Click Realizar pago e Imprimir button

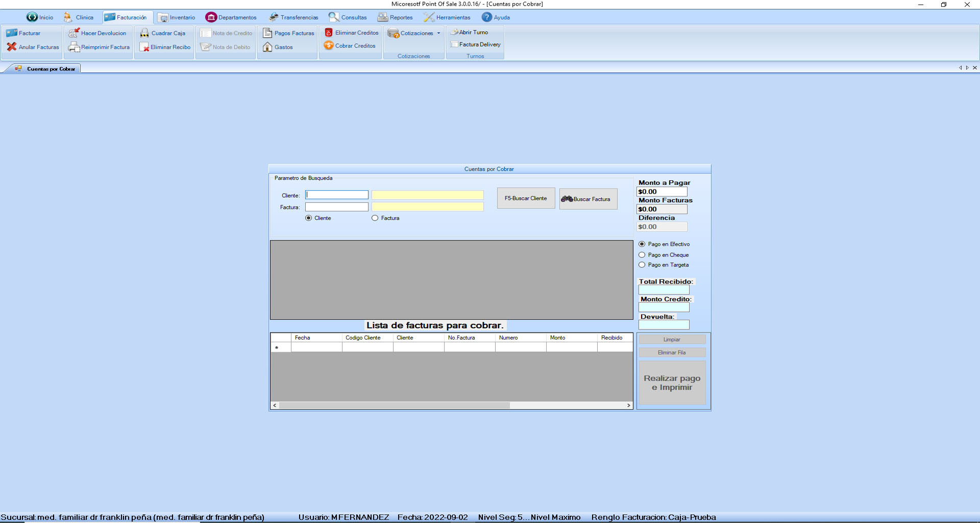click(x=672, y=383)
